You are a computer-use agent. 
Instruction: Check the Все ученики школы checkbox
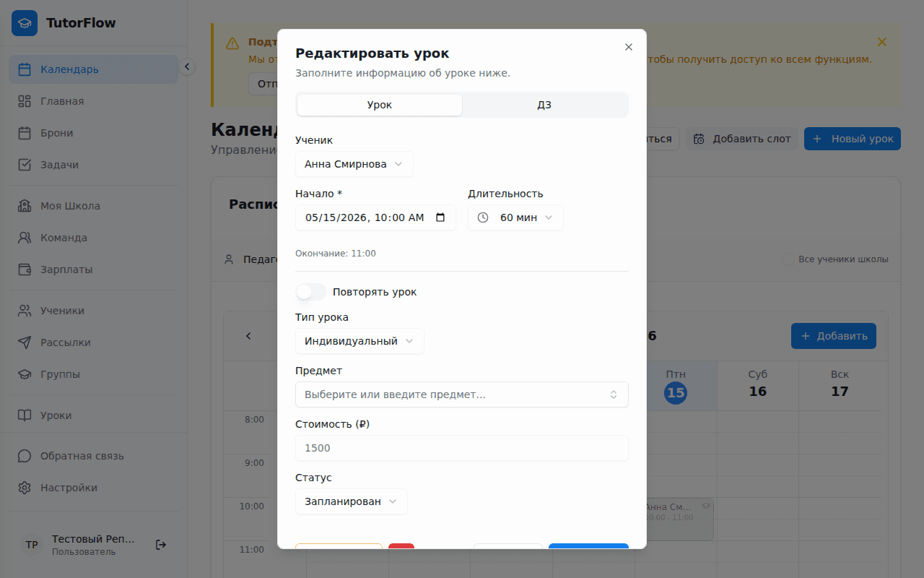(788, 259)
